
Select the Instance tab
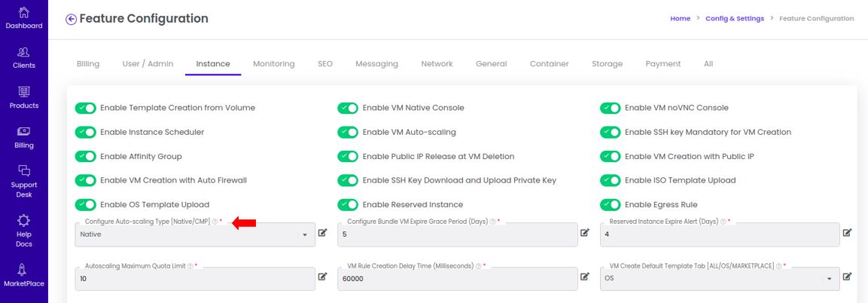[213, 64]
